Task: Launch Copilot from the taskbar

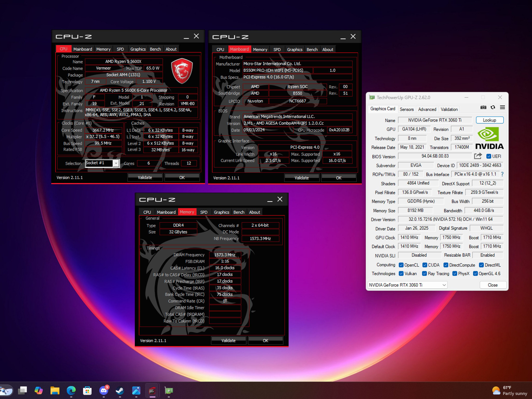Action: pyautogui.click(x=39, y=390)
